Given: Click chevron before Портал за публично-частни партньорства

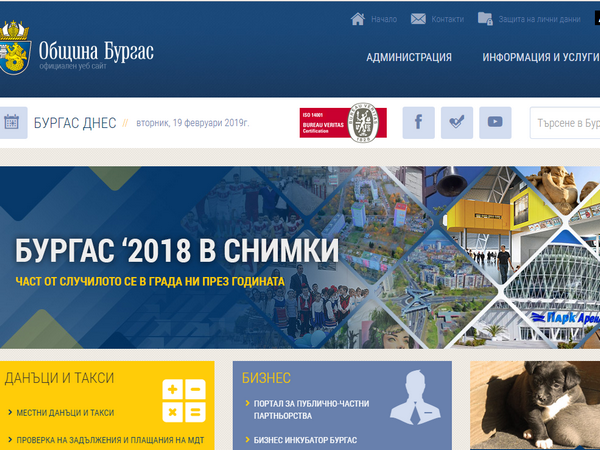Looking at the screenshot, I should 248,403.
